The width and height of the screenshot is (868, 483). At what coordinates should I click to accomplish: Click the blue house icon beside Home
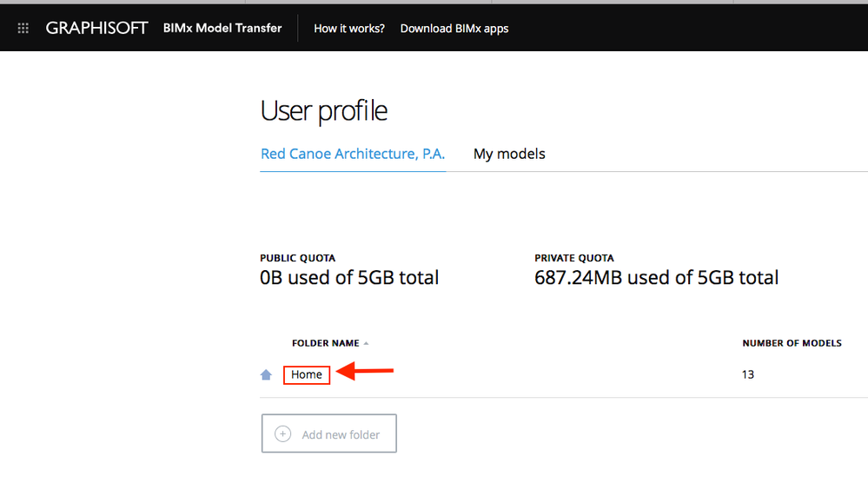coord(267,375)
